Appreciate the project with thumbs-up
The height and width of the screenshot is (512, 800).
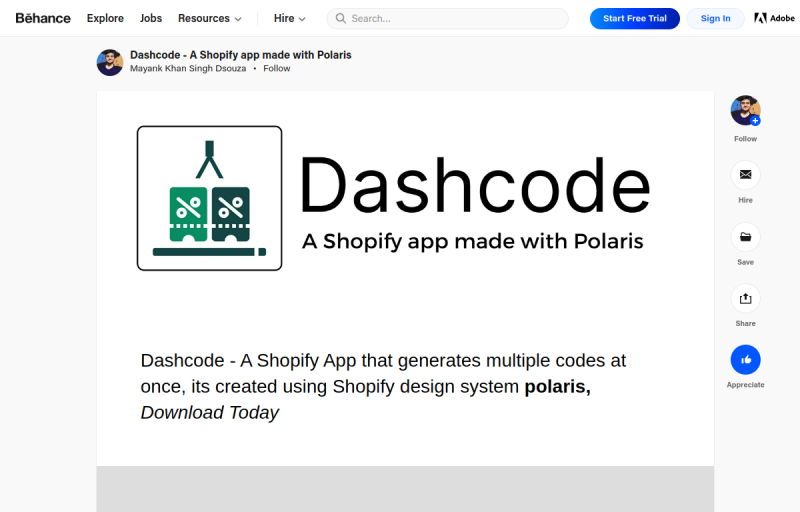pos(745,360)
